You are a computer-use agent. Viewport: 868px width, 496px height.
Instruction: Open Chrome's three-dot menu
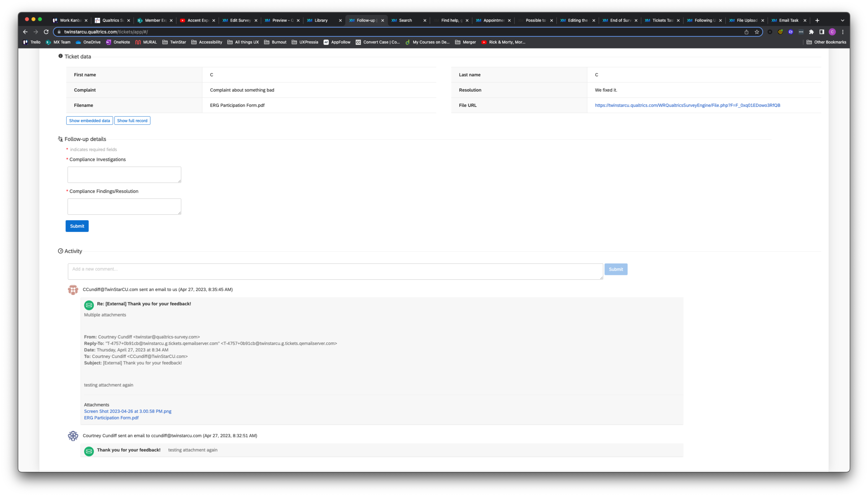843,32
